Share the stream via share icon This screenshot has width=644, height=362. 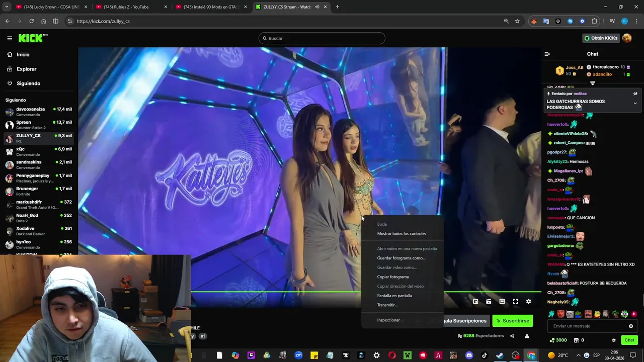(512, 336)
